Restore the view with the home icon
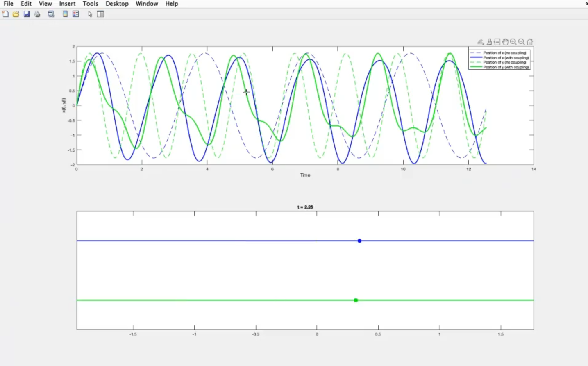 tap(530, 42)
